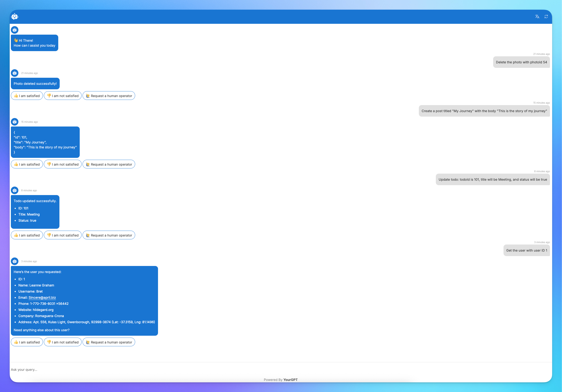
Task: Request a human operator under user details reply
Action: pyautogui.click(x=109, y=342)
